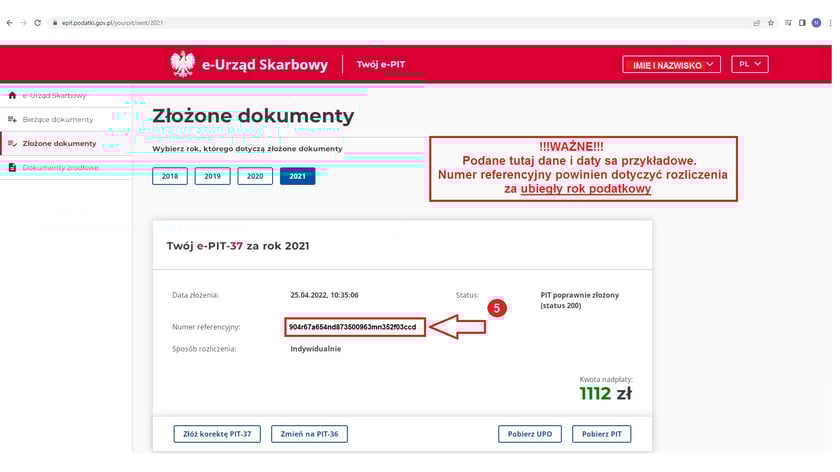Click the share page icon in address bar

point(756,23)
